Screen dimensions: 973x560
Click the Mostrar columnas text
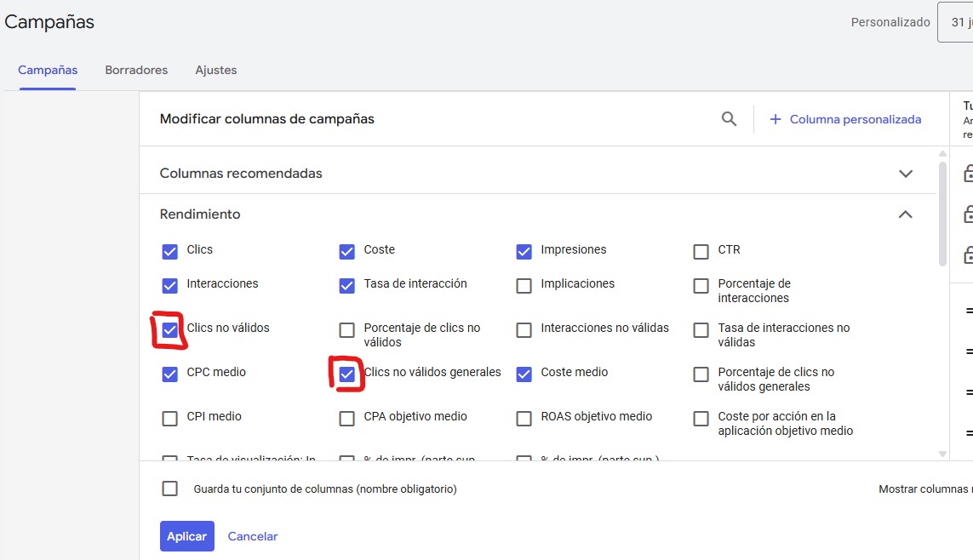click(x=925, y=489)
